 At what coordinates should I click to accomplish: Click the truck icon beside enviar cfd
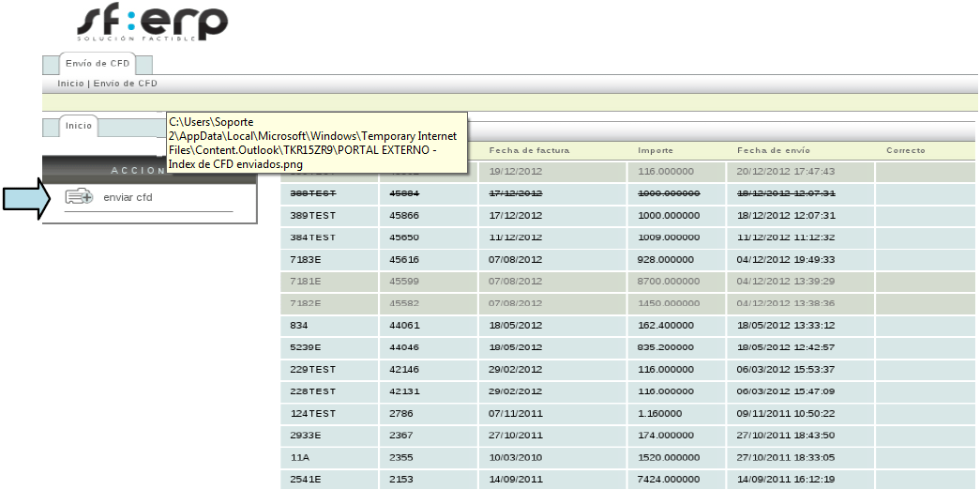pos(79,197)
